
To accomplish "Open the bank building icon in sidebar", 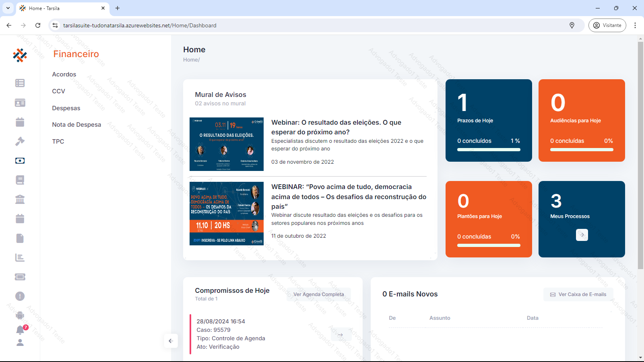I will pos(20,199).
